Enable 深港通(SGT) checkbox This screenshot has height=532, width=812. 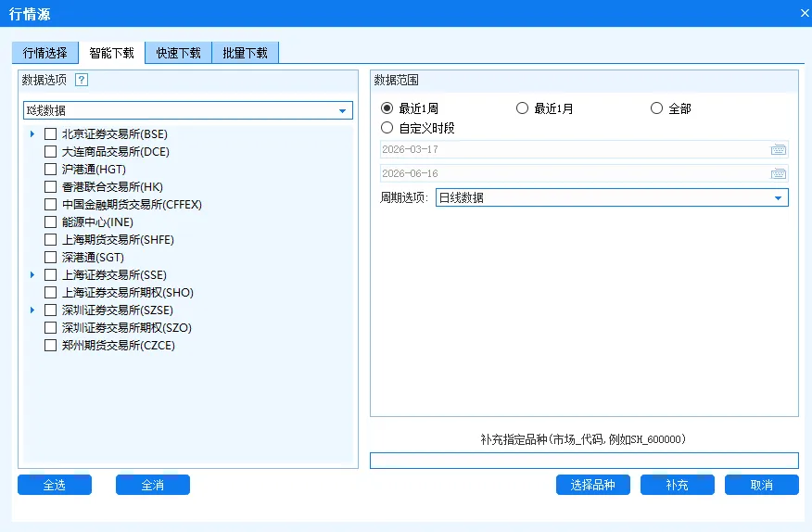[x=50, y=258]
